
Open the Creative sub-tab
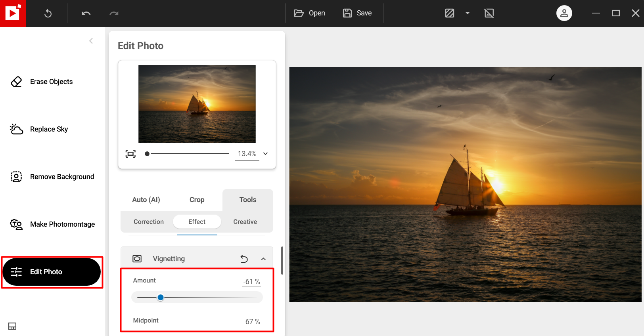point(245,222)
